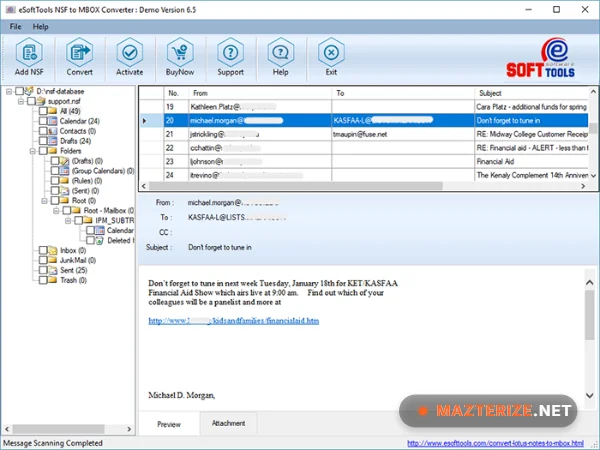600x450 pixels.
Task: Switch to the Attachment tab
Action: coord(228,423)
